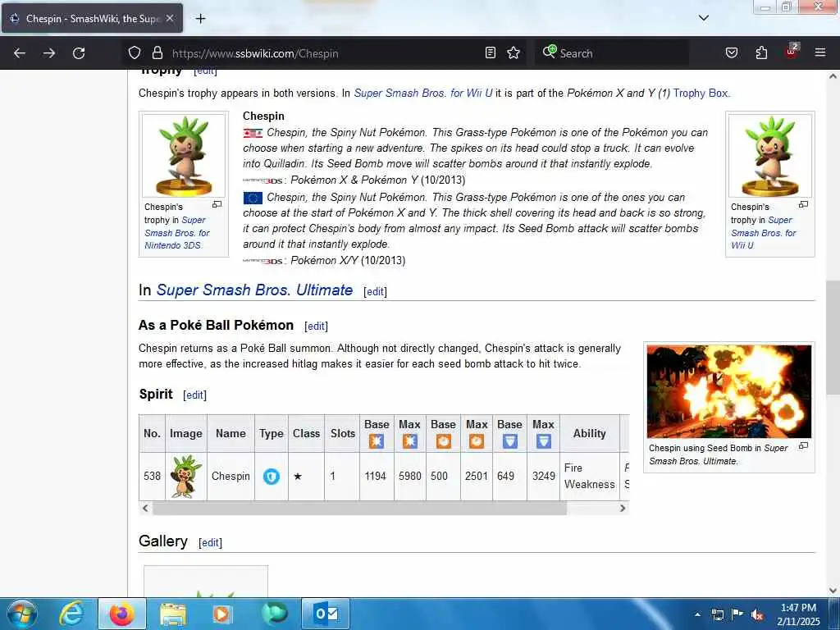Click the Base defense shield icon

[x=509, y=441]
